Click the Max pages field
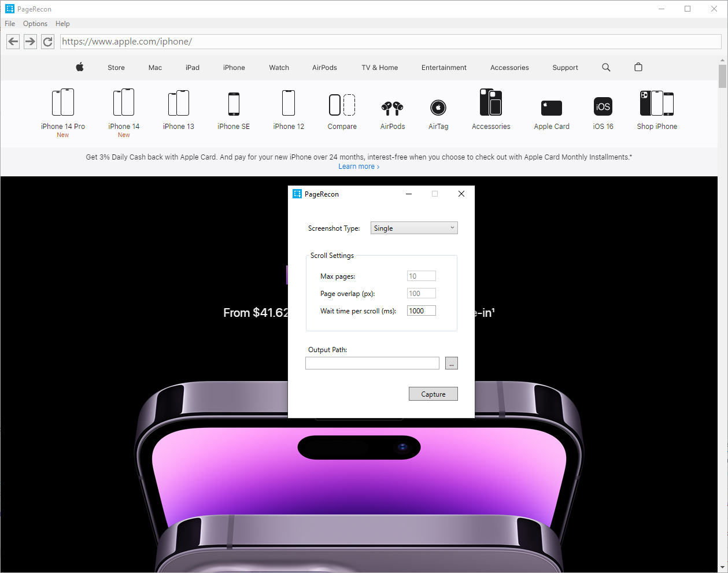The image size is (728, 573). (422, 276)
